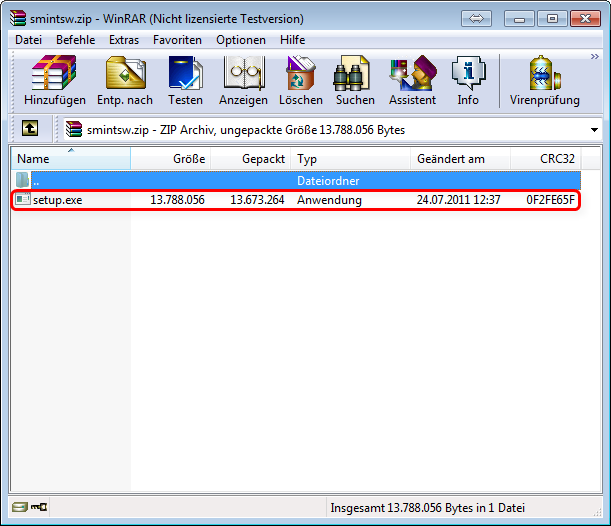
Task: Close the WinRAR window
Action: click(x=585, y=18)
